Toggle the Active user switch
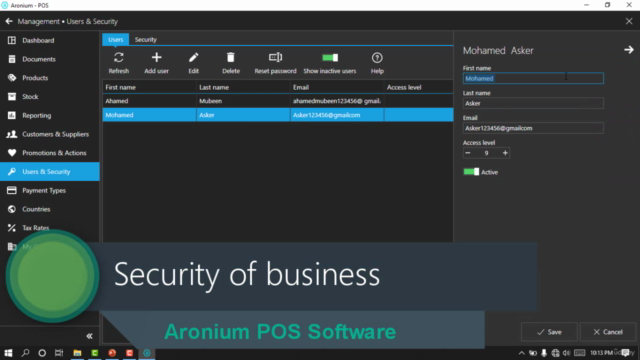 tap(471, 172)
